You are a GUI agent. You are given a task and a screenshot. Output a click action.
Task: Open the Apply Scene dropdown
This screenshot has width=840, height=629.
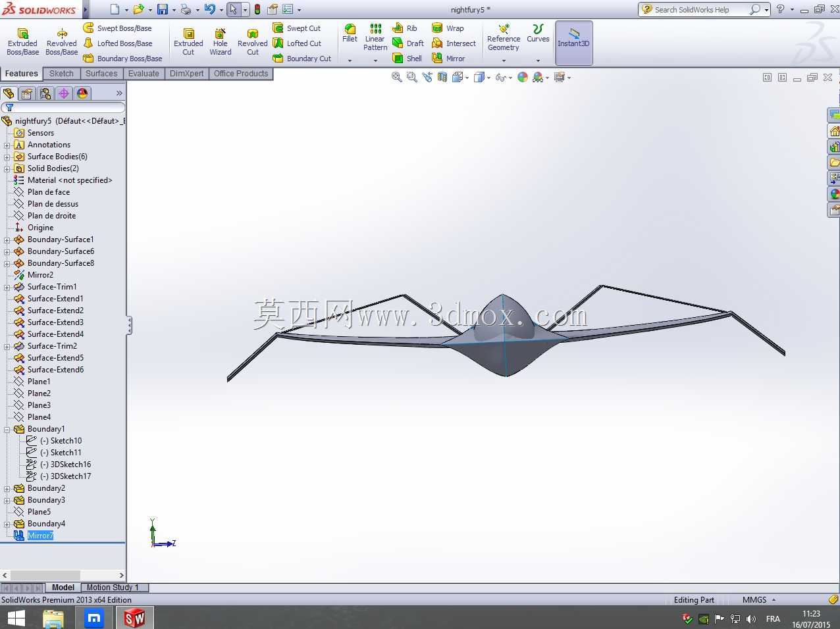[x=540, y=77]
